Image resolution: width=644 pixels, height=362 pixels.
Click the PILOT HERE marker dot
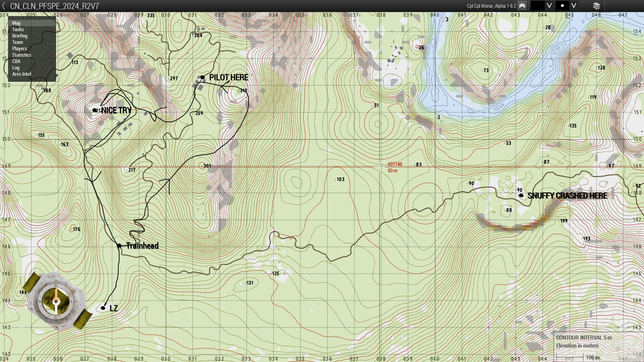pos(203,77)
